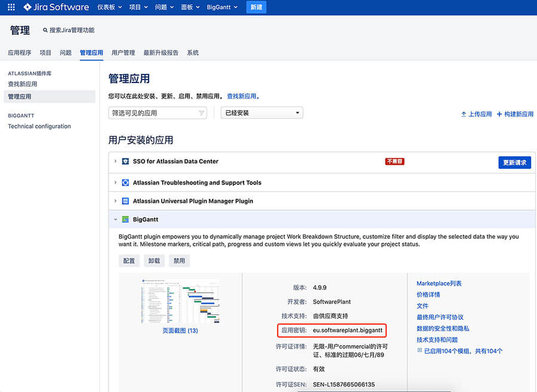The width and height of the screenshot is (537, 392).
Task: Click the filter funnel icon
Action: pos(202,113)
